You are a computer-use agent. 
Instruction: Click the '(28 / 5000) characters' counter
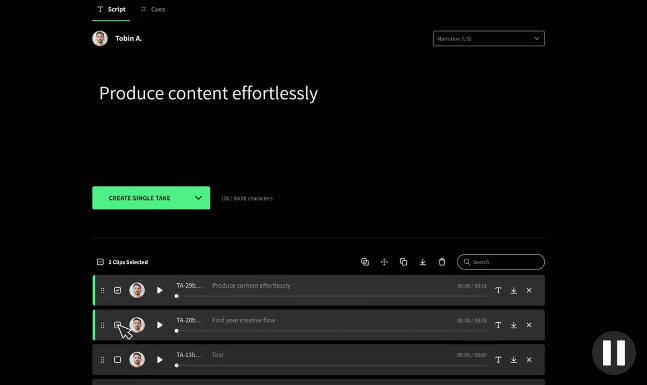(x=247, y=198)
